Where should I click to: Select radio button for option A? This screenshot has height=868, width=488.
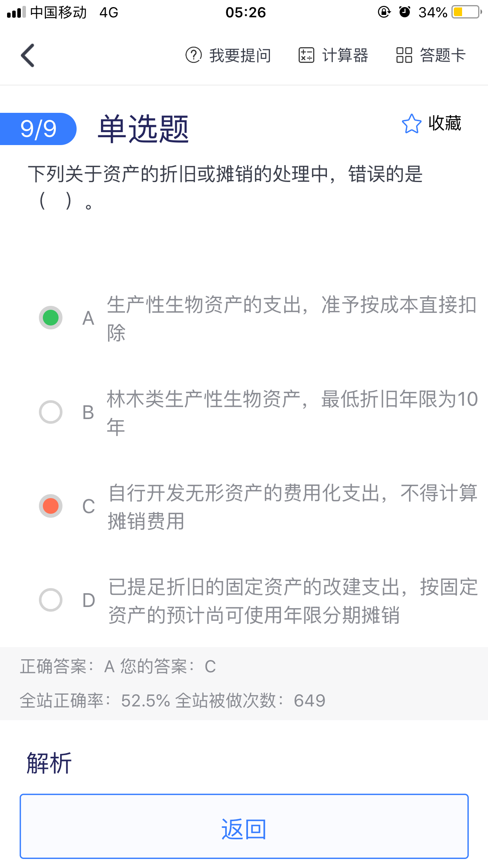[x=51, y=318]
